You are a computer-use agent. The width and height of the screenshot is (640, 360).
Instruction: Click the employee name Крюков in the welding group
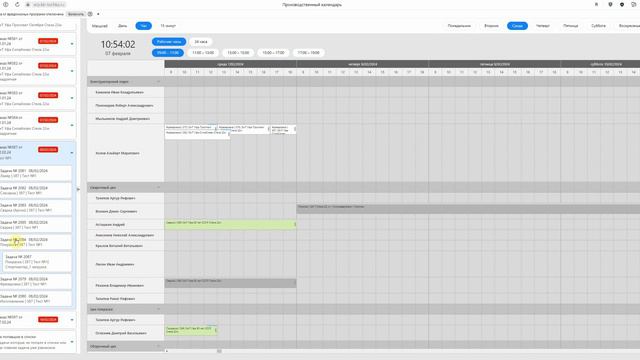(119, 246)
